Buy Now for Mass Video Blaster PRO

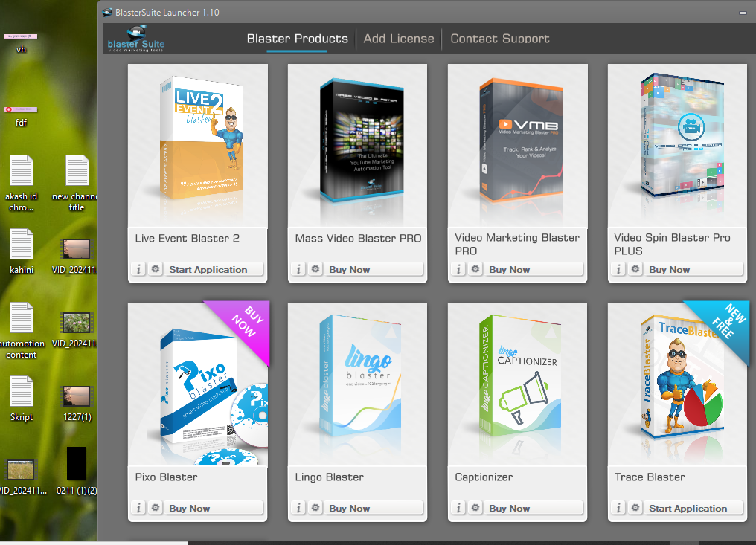(374, 269)
